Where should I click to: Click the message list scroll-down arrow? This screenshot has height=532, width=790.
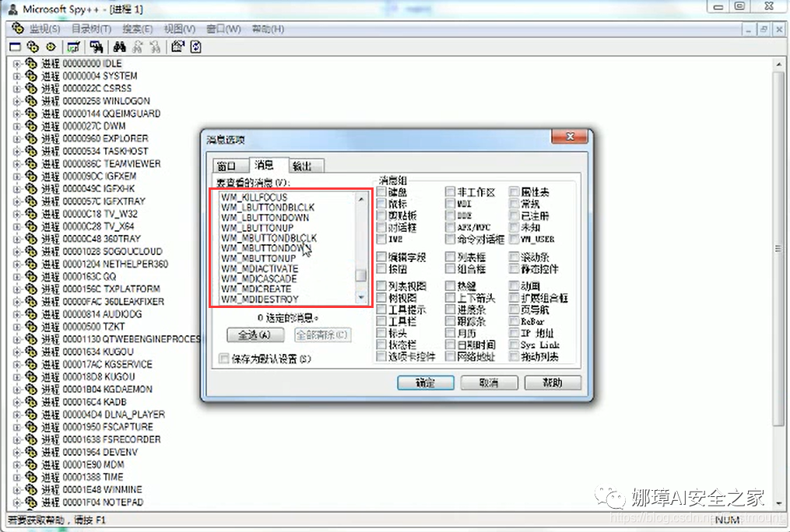(360, 298)
